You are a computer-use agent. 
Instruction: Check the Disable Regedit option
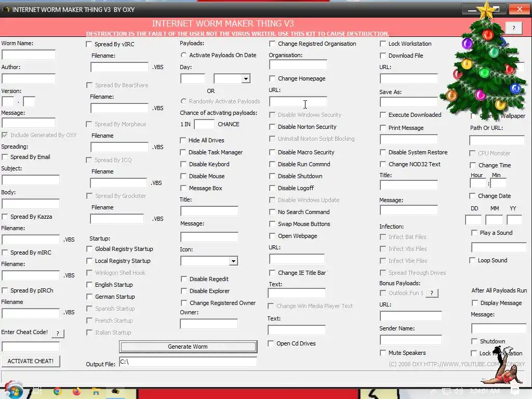183,279
